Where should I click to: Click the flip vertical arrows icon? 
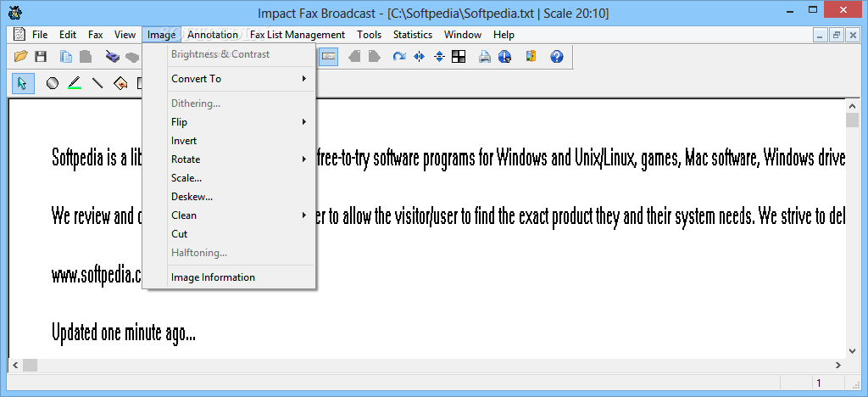click(440, 57)
